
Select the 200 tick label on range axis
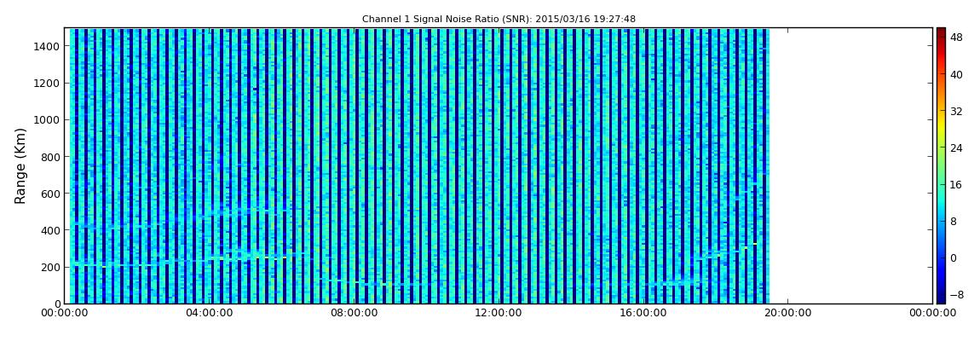tap(50, 268)
